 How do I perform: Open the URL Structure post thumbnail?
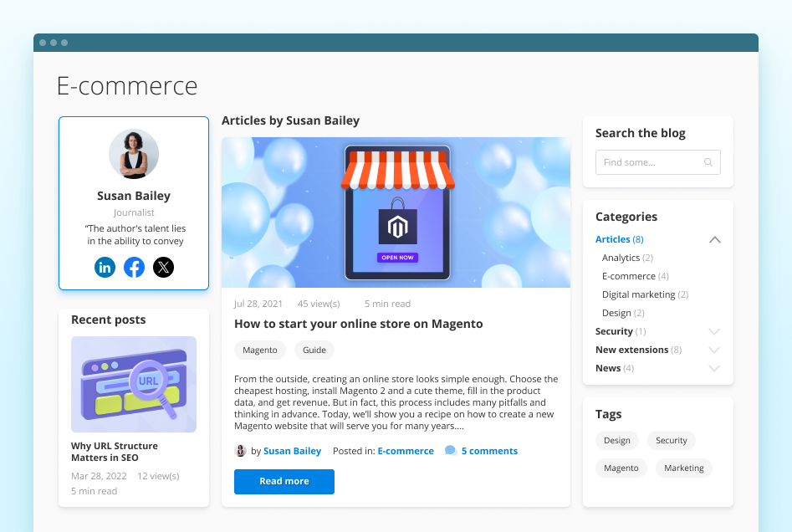click(134, 384)
